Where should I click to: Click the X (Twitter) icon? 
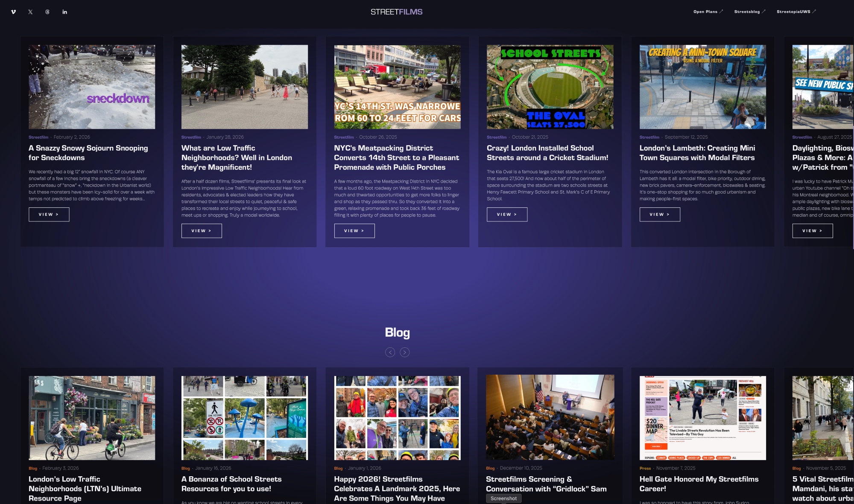(x=30, y=12)
